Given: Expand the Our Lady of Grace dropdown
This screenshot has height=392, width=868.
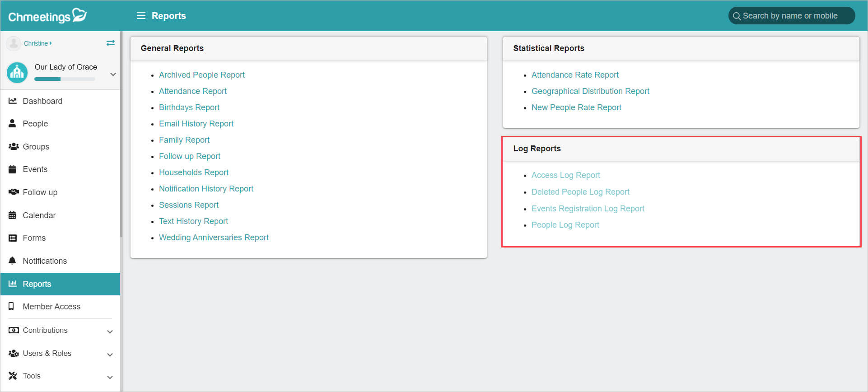Looking at the screenshot, I should (113, 75).
